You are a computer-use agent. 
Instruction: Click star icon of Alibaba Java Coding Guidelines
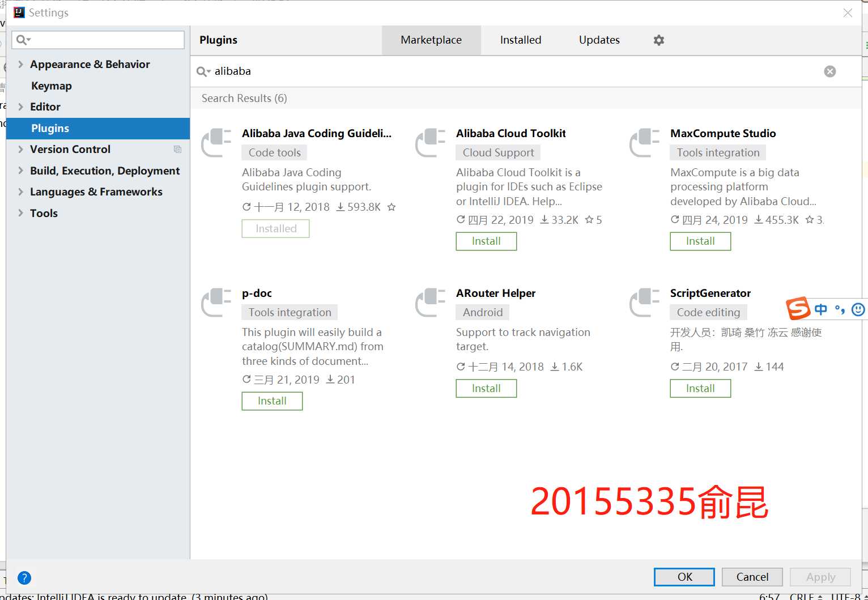pos(392,207)
